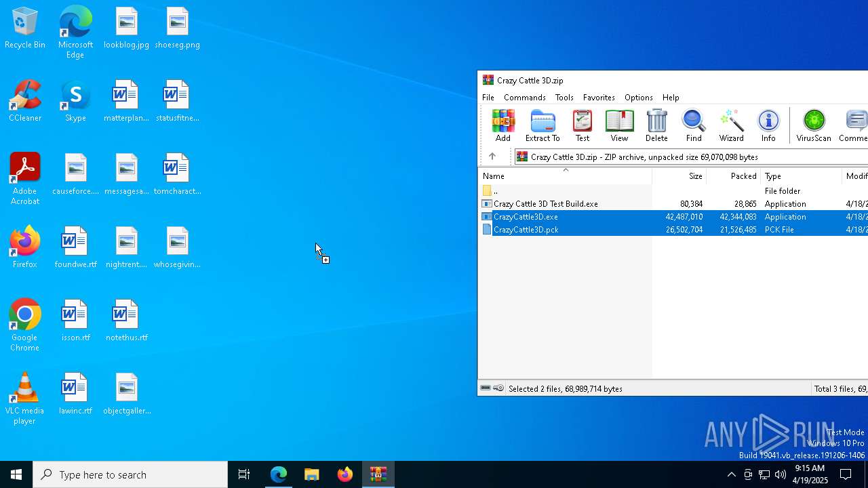Select the lawinc.rtf desktop file

point(75,394)
